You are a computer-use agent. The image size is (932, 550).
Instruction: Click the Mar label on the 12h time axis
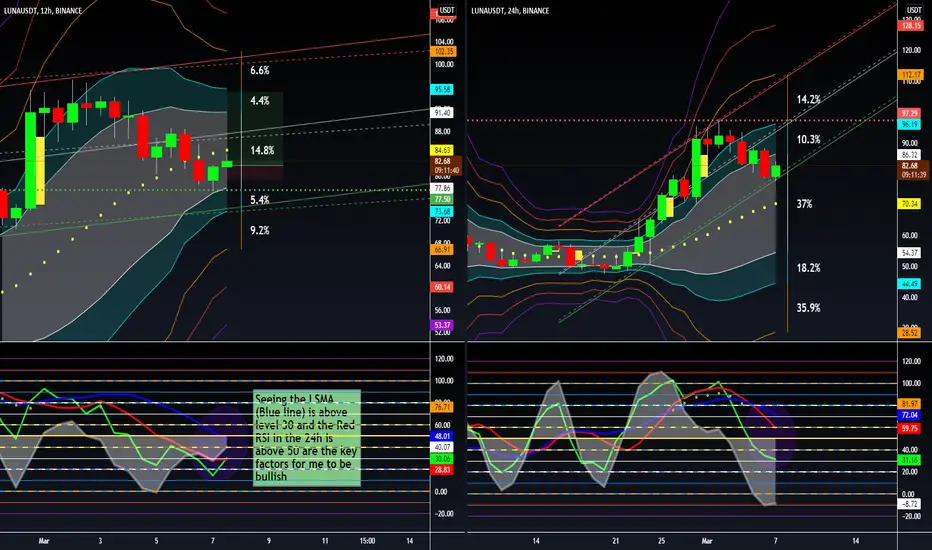(x=44, y=541)
